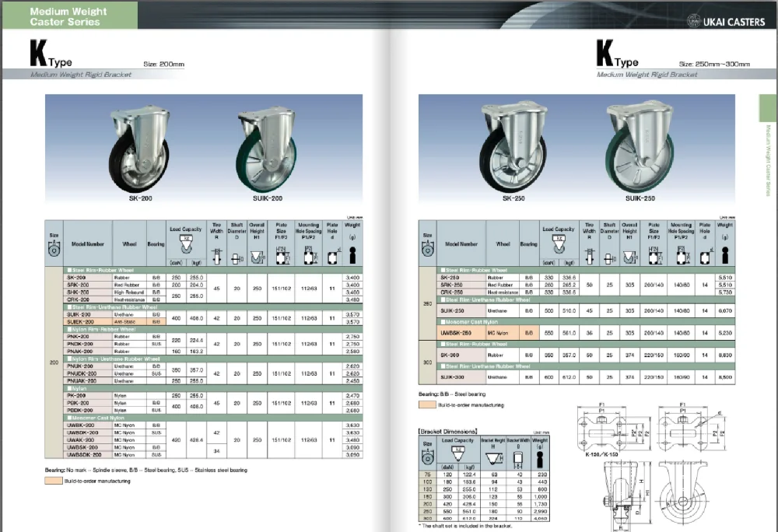This screenshot has height=532, width=778.
Task: Click the Bracket Dimensions table title
Action: pyautogui.click(x=448, y=430)
